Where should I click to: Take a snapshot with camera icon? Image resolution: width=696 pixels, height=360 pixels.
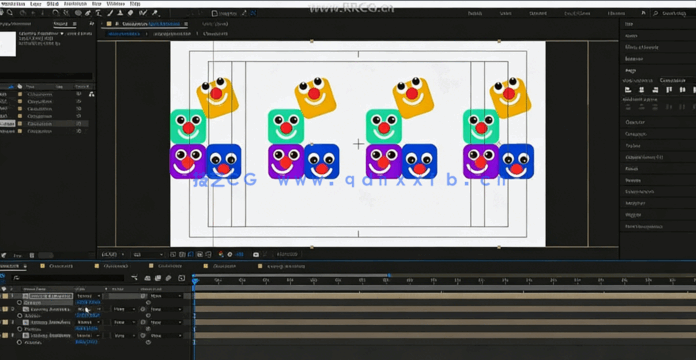[x=256, y=254]
